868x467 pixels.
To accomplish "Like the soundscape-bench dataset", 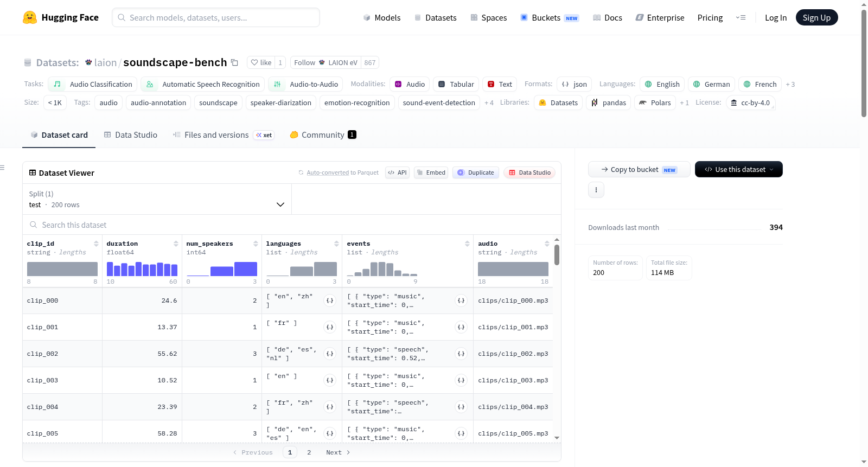I will 261,62.
